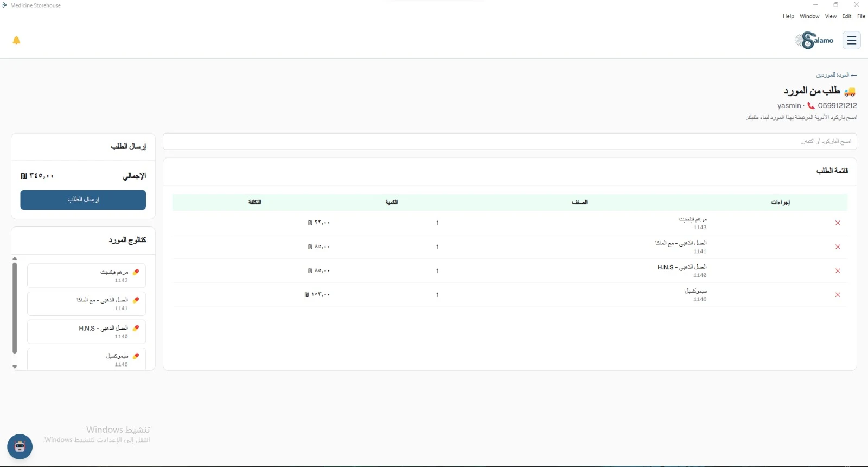Click the supplier catalog scrollbar thumb
This screenshot has width=868, height=467.
tap(15, 308)
